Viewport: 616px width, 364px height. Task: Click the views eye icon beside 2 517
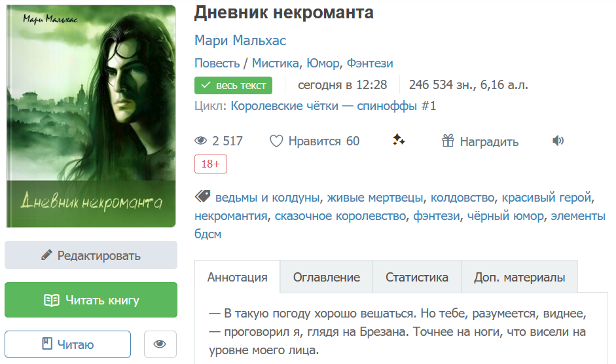pos(201,141)
